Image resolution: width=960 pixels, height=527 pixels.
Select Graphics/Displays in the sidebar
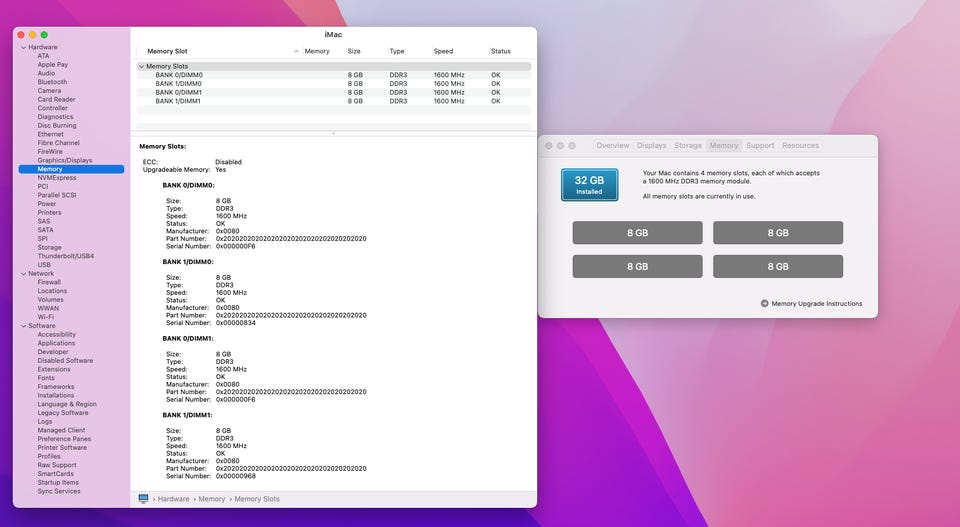(x=65, y=160)
